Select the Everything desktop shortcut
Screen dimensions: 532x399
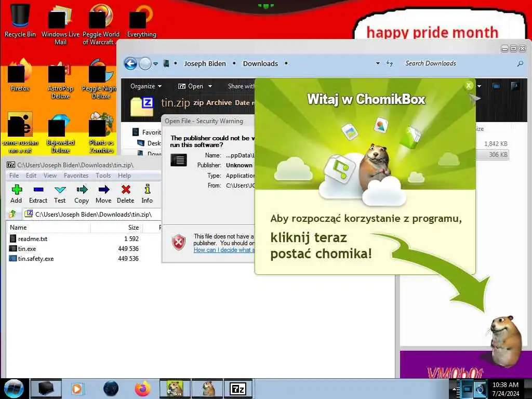(x=141, y=20)
